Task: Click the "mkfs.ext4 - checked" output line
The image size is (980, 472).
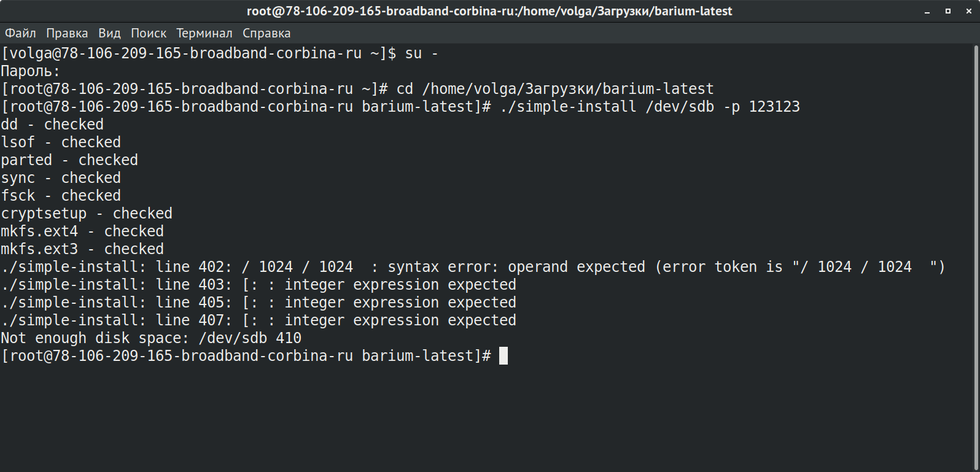Action: click(x=82, y=231)
